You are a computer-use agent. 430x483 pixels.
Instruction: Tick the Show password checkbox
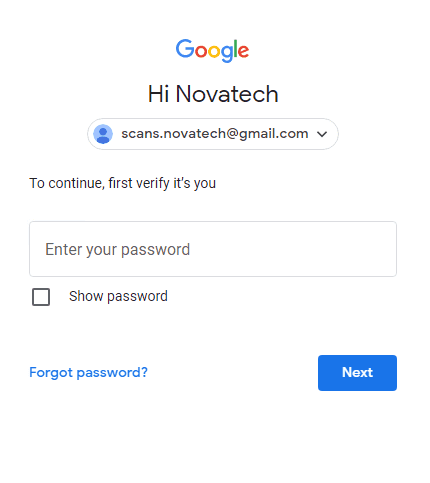[x=41, y=297]
